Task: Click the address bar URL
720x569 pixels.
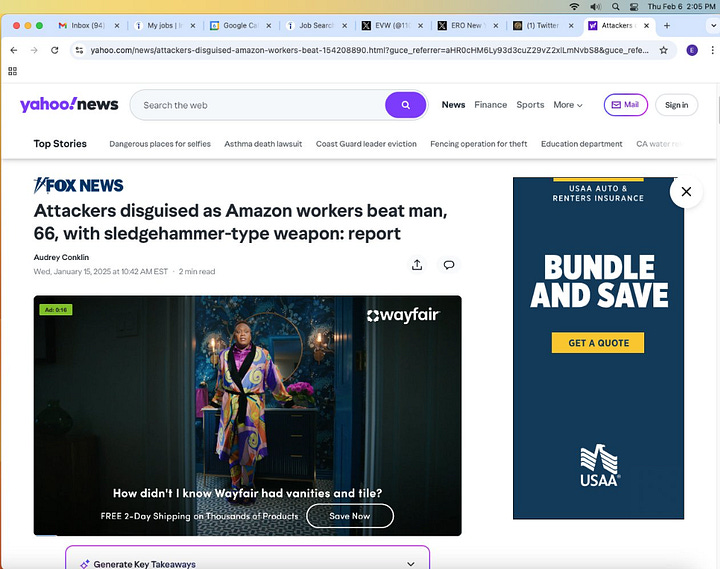Action: point(369,50)
